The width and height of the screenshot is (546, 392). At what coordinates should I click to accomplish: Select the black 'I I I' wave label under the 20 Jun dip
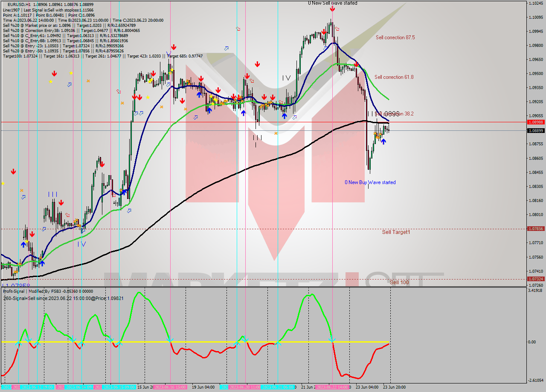(x=257, y=137)
